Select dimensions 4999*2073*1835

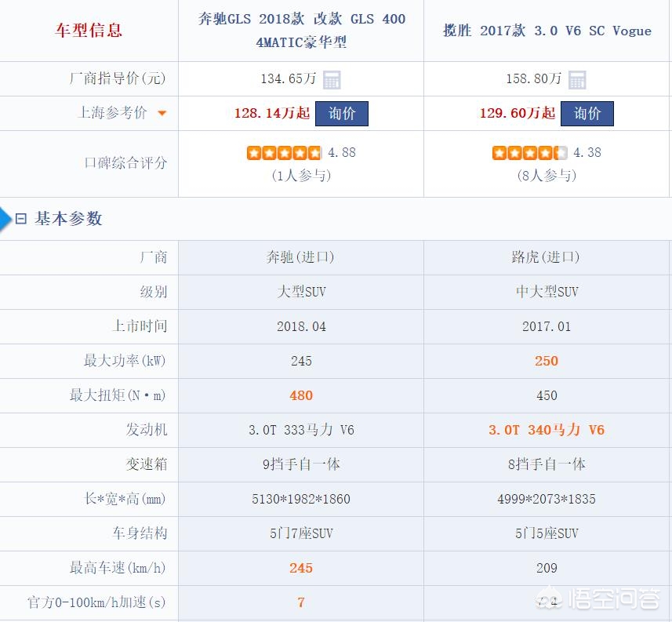pos(547,499)
